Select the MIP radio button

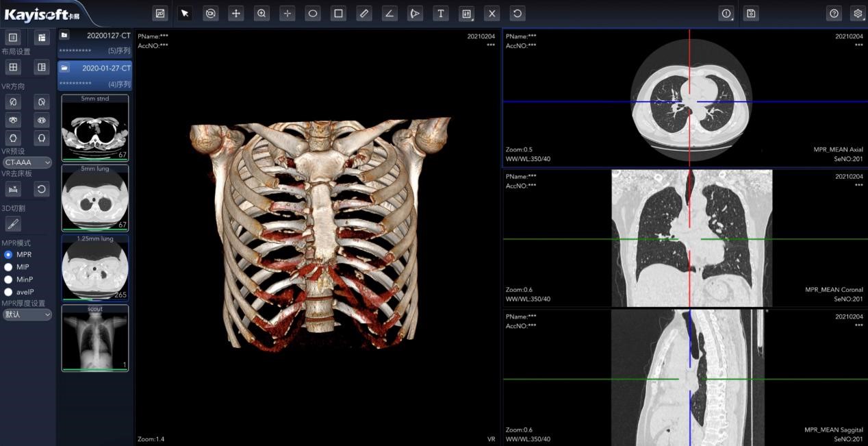[8, 267]
